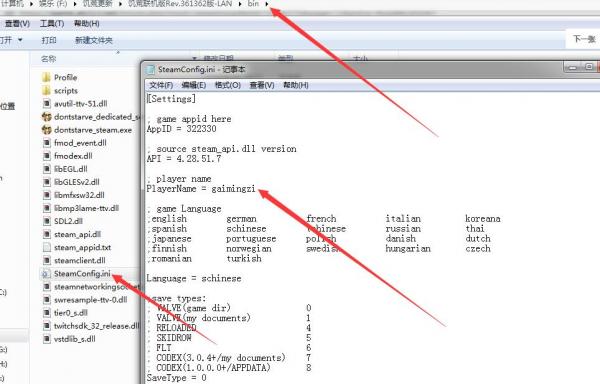Image resolution: width=600 pixels, height=384 pixels.
Task: Click the hungarian language entry
Action: point(408,249)
